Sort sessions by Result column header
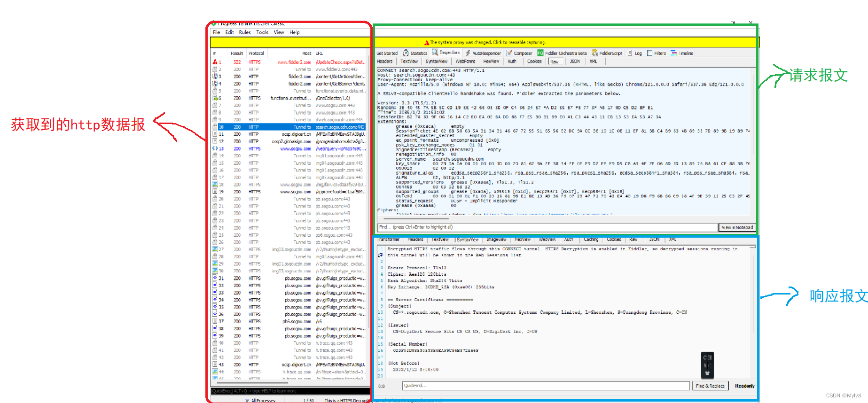The height and width of the screenshot is (403, 868). 237,54
